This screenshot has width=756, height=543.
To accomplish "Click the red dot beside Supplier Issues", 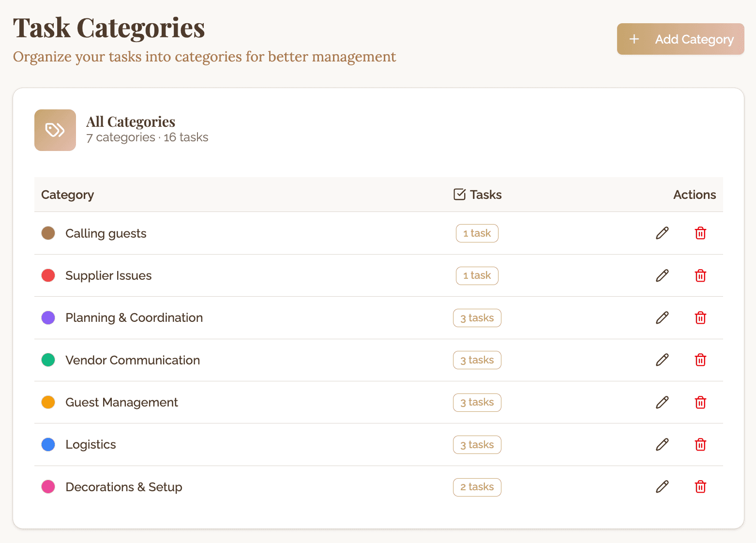I will click(48, 275).
